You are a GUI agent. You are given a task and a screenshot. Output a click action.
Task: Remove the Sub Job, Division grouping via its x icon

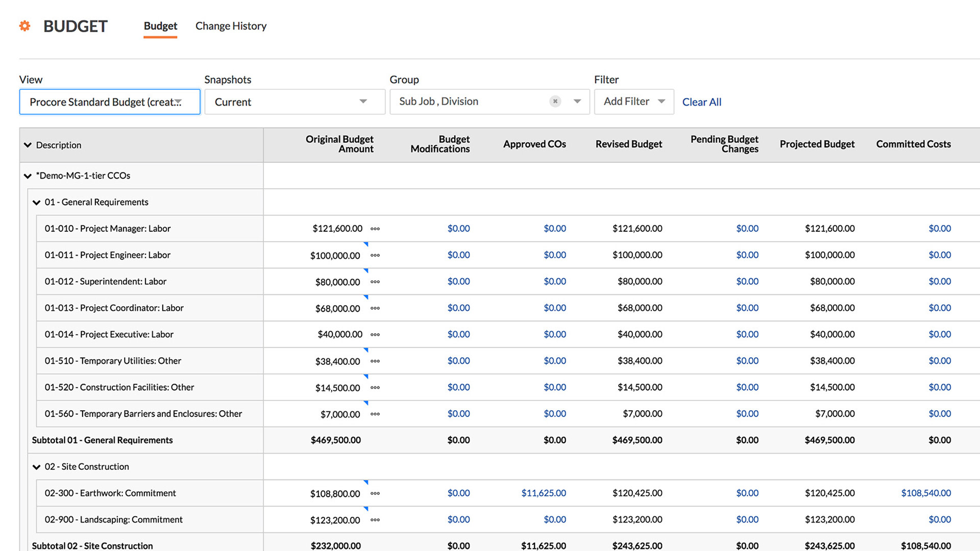555,101
